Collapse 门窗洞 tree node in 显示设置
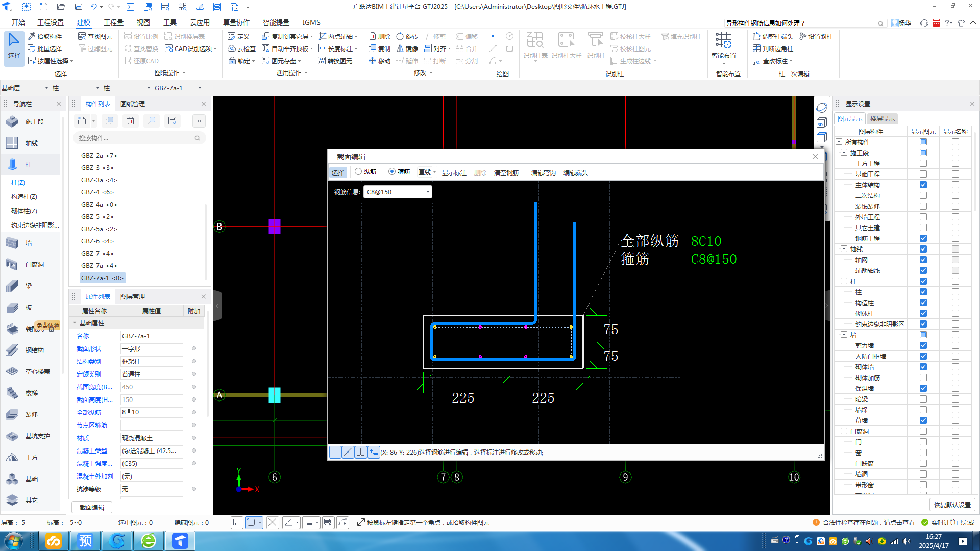 (844, 431)
